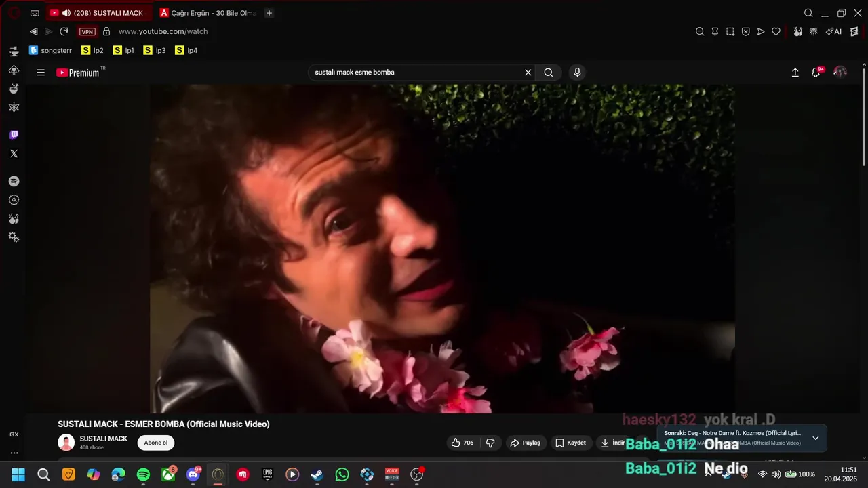Toggle the VPN badge in address bar

87,32
